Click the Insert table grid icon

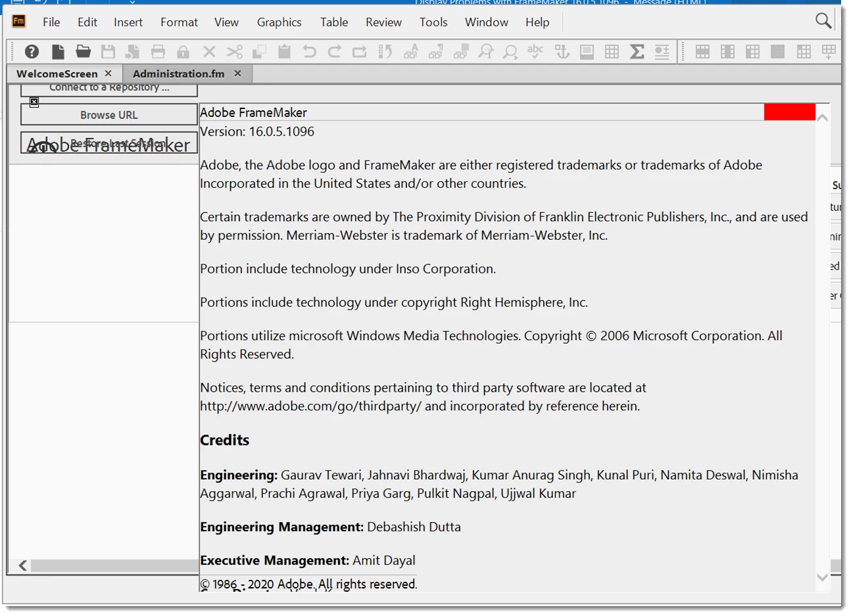[x=612, y=51]
